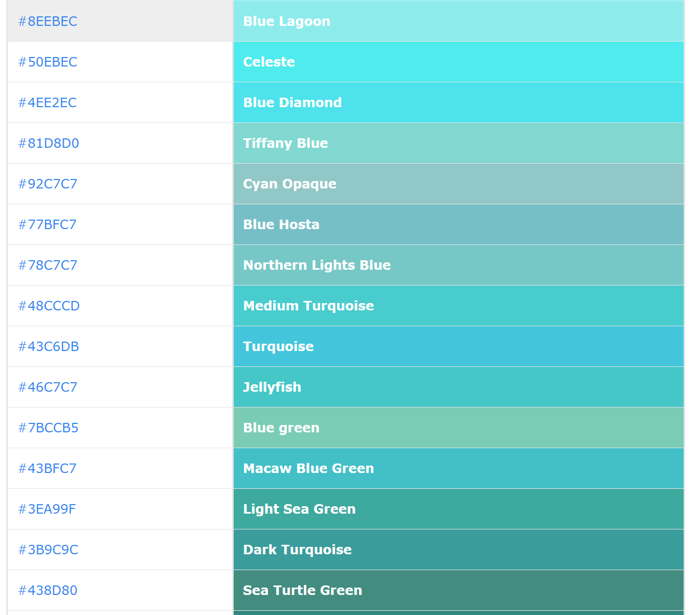Click the #50EBEC Celeste link
The width and height of the screenshot is (700, 615).
[x=48, y=62]
